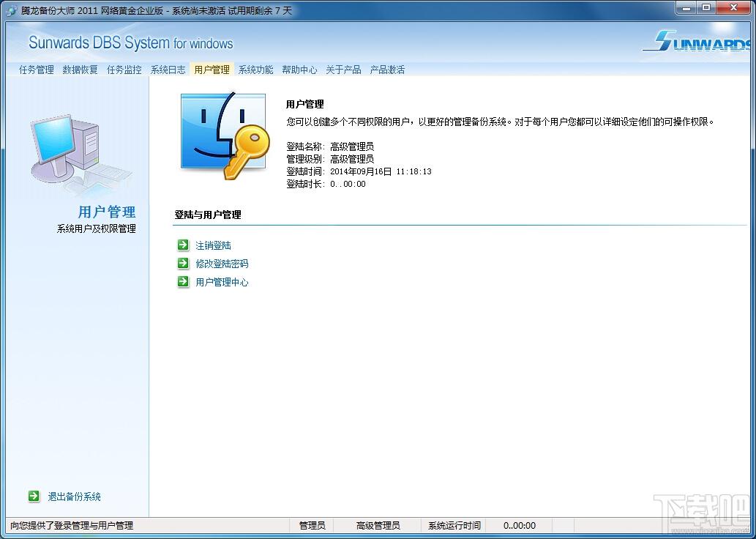Click the blue 用户管理 sidebar heading
The height and width of the screenshot is (539, 756).
pyautogui.click(x=107, y=212)
